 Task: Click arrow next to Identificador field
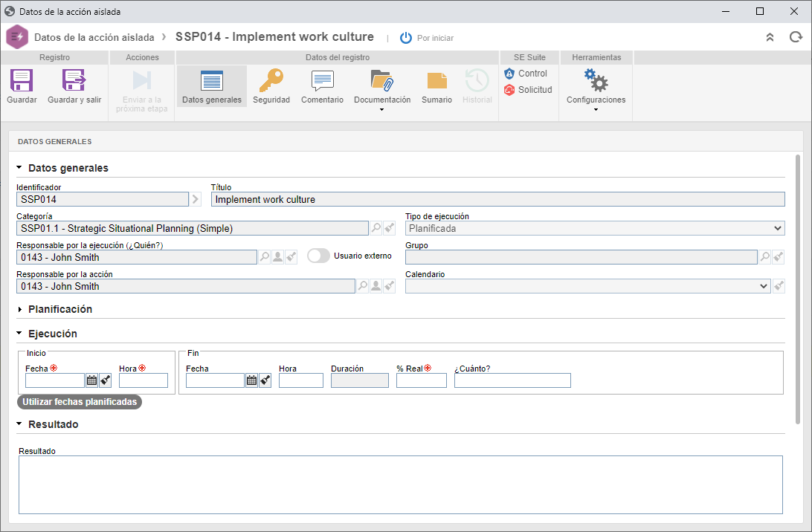196,199
